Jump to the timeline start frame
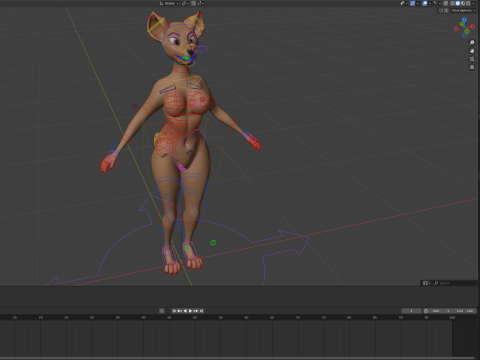This screenshot has width=480, height=360. (174, 311)
